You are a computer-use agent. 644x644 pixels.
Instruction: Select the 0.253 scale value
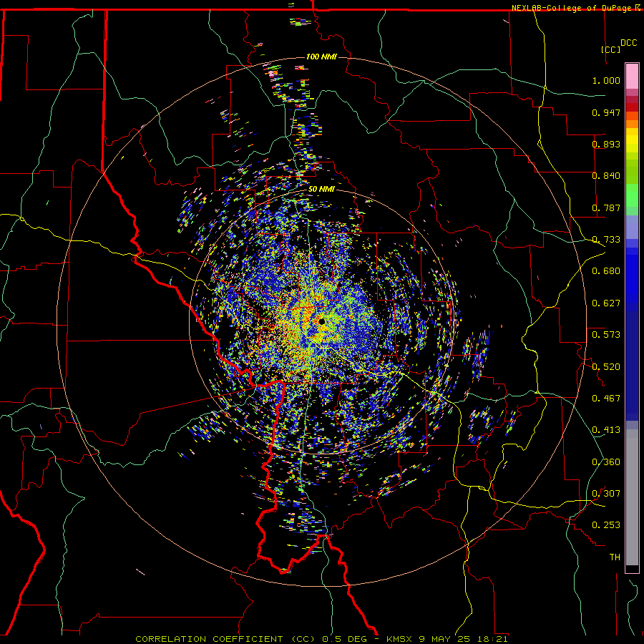(x=606, y=525)
